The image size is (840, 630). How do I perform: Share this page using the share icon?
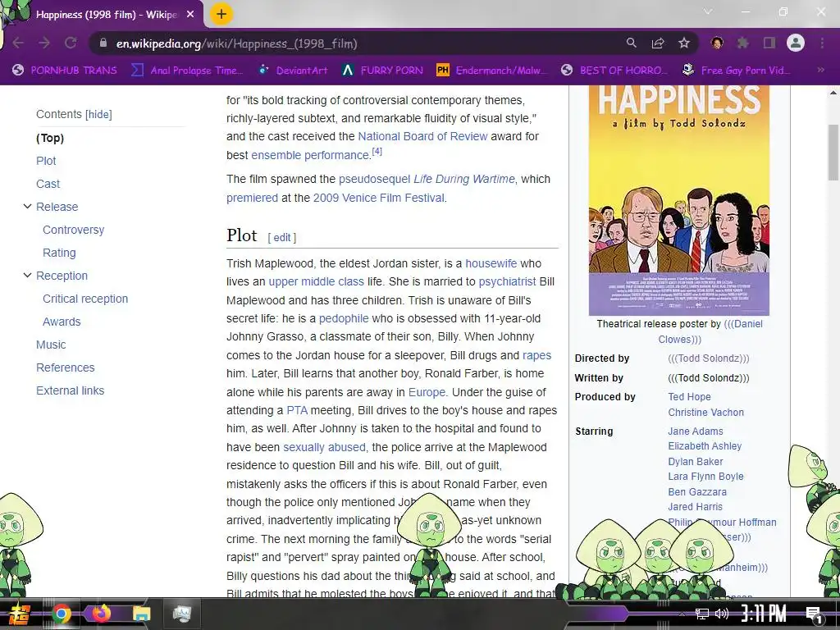point(658,43)
